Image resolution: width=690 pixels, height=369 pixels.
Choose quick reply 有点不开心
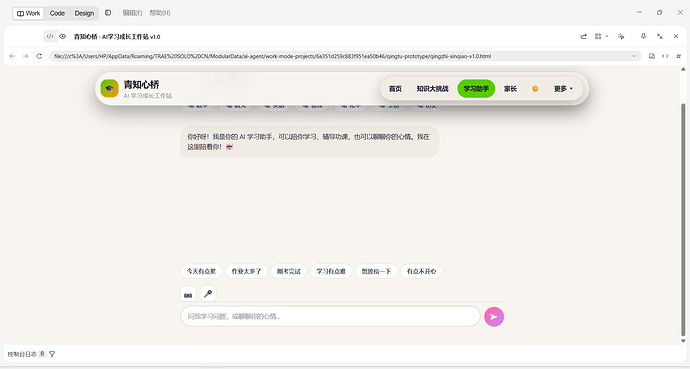pos(422,271)
